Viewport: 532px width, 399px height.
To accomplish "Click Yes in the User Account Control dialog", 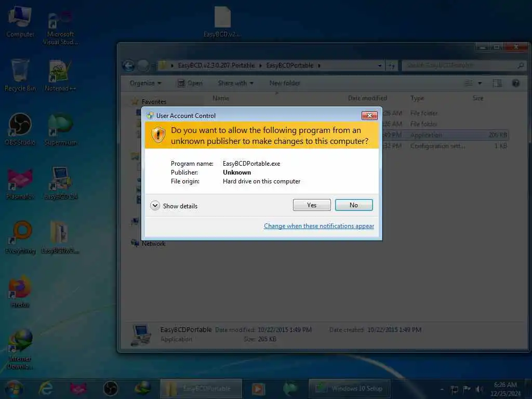I will [312, 205].
